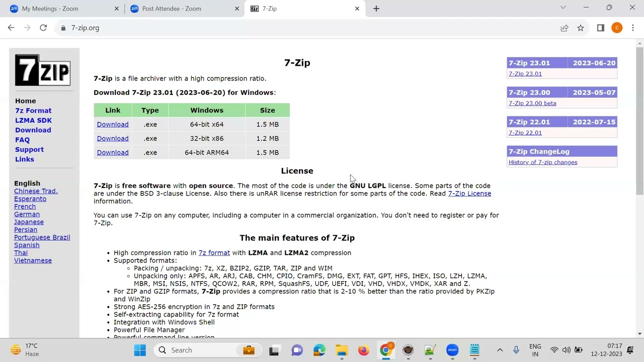
Task: Bookmark this page with the star icon
Action: pyautogui.click(x=581, y=28)
